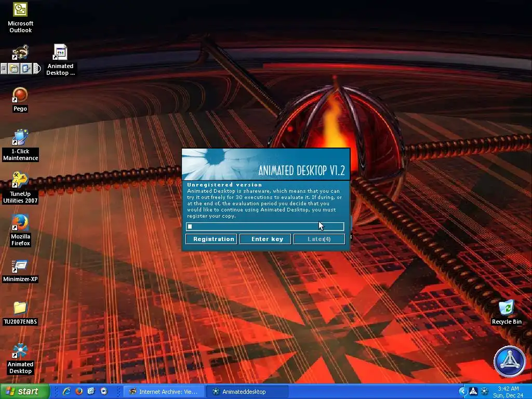The width and height of the screenshot is (532, 399).
Task: Click Windows Media Player in Quick Launch
Action: click(x=104, y=391)
